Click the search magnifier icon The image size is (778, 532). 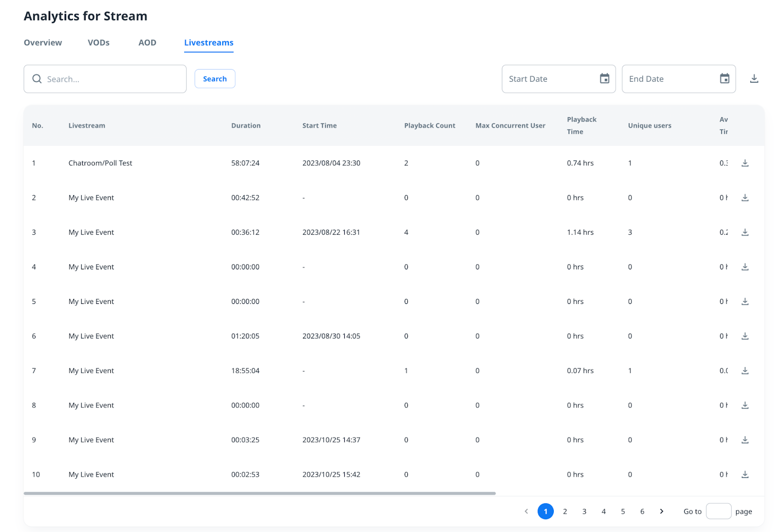point(37,79)
